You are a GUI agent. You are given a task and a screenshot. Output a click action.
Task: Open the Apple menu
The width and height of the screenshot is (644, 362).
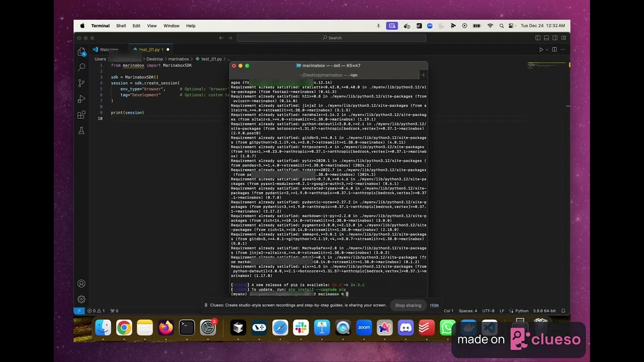click(83, 26)
